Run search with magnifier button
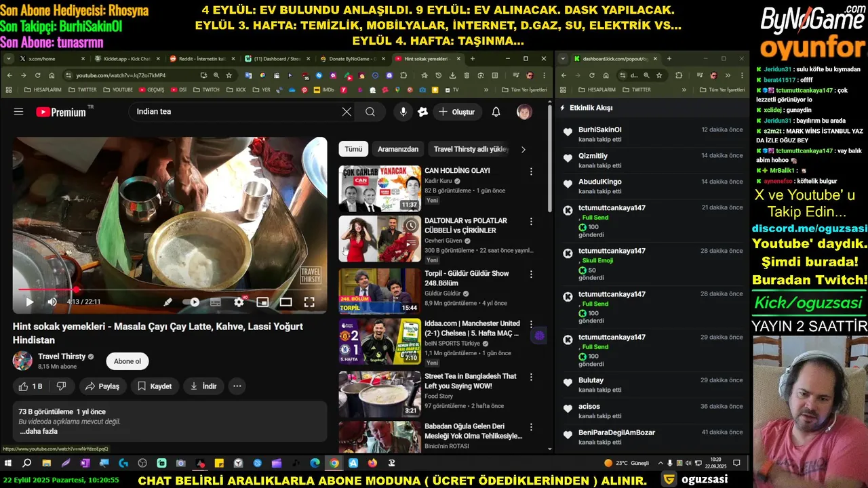 tap(370, 112)
